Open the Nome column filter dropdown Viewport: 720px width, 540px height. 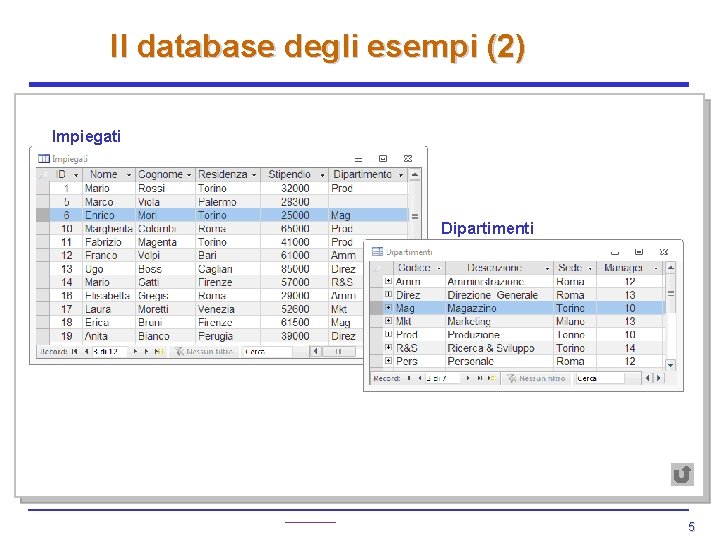129,175
